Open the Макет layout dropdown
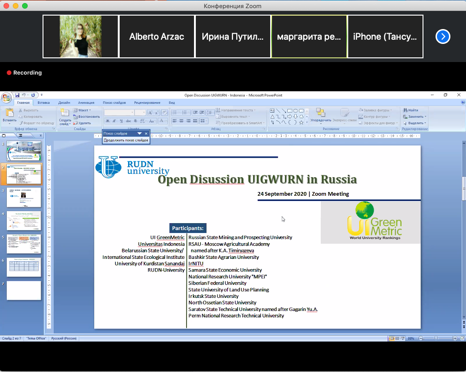Image resolution: width=466 pixels, height=372 pixels. point(82,110)
